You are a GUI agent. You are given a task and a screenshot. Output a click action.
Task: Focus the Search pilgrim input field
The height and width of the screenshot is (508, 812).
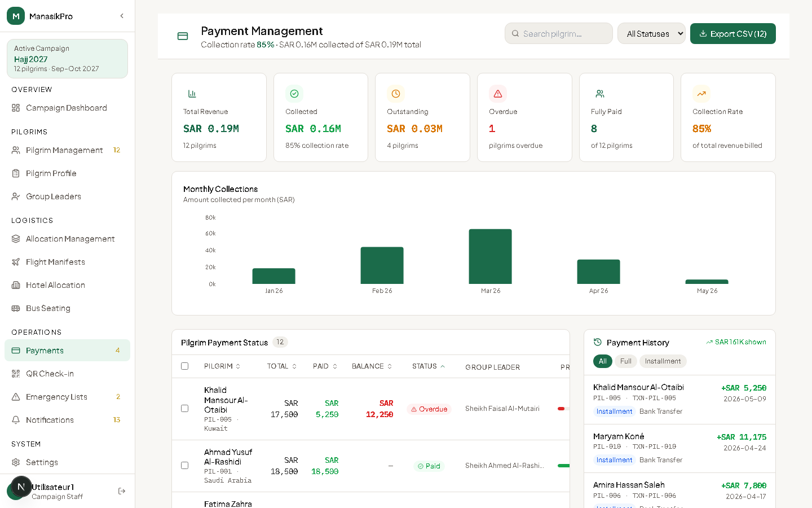click(x=559, y=33)
